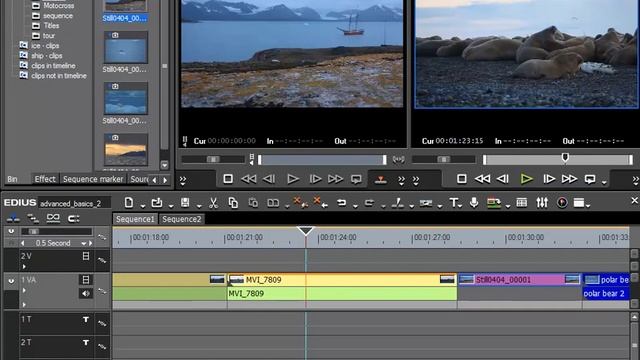640x360 pixels.
Task: Toggle Set Group/Link mode icon
Action: point(33,219)
